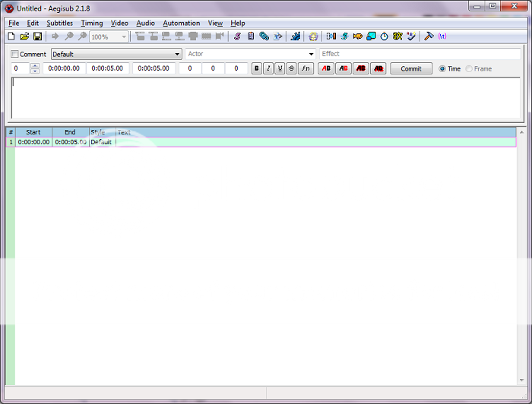The image size is (532, 404).
Task: Open the Styles Manager toolbar icon
Action: pos(237,36)
